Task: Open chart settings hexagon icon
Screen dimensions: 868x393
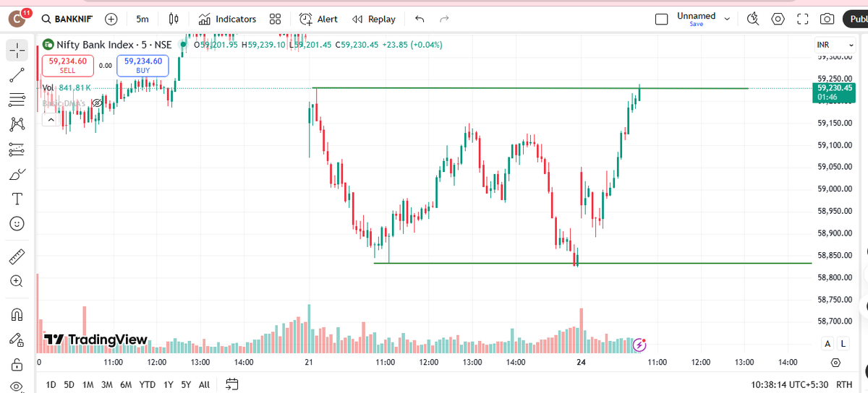Action: pos(778,20)
